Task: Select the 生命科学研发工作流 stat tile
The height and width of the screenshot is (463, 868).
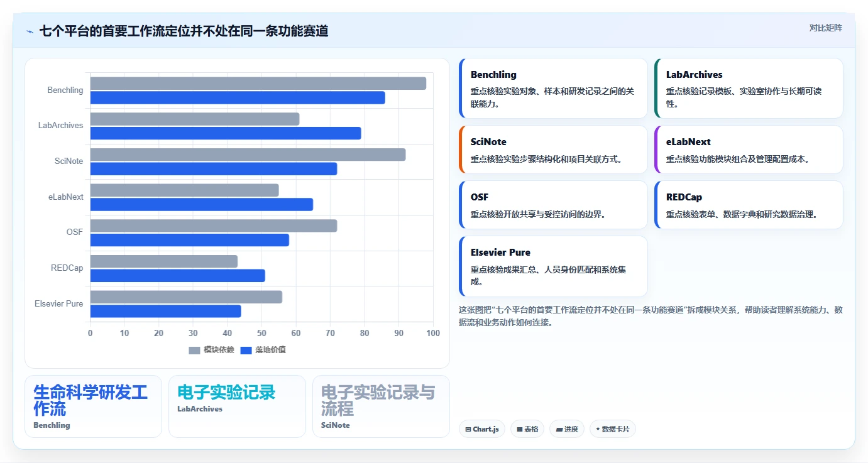Action: point(93,406)
